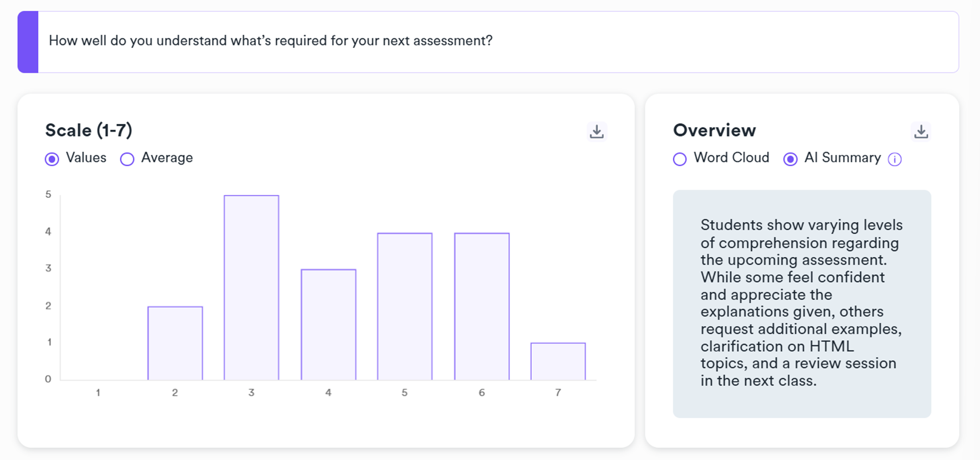Image resolution: width=980 pixels, height=460 pixels.
Task: Download the Scale (1-7) chart
Action: (x=597, y=131)
